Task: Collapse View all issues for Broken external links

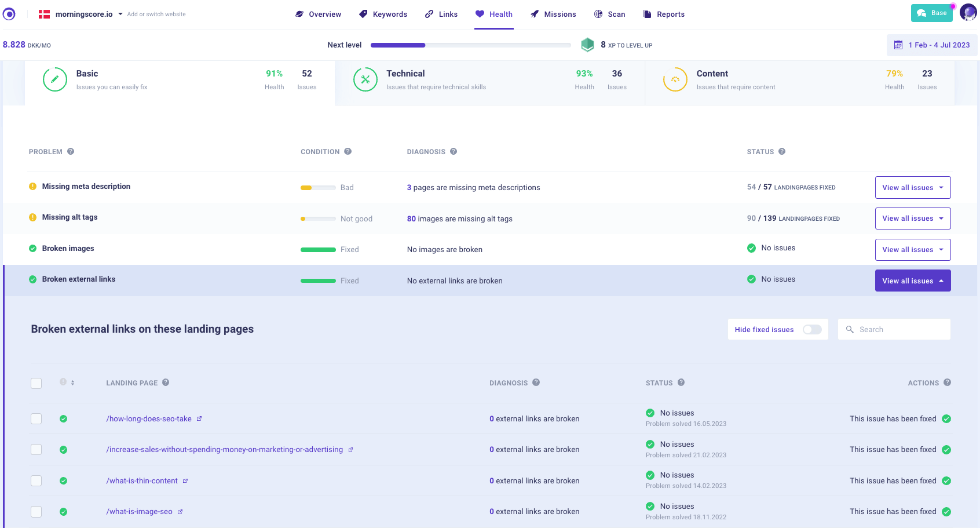Action: (x=912, y=281)
